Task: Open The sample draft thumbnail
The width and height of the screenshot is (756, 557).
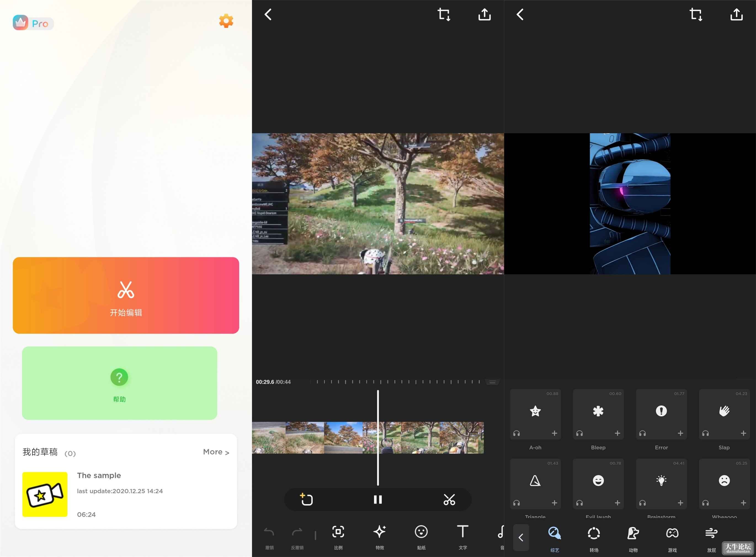Action: [x=45, y=494]
